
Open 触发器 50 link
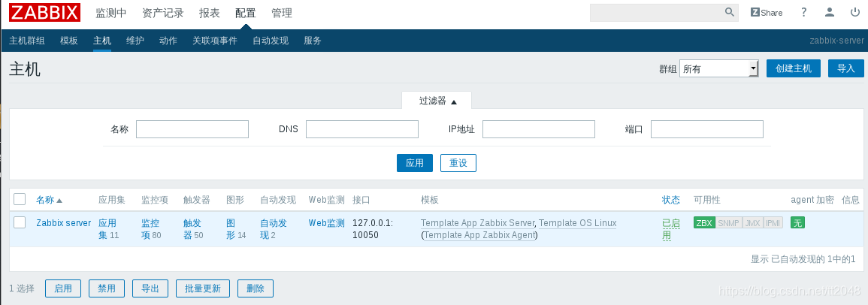193,229
